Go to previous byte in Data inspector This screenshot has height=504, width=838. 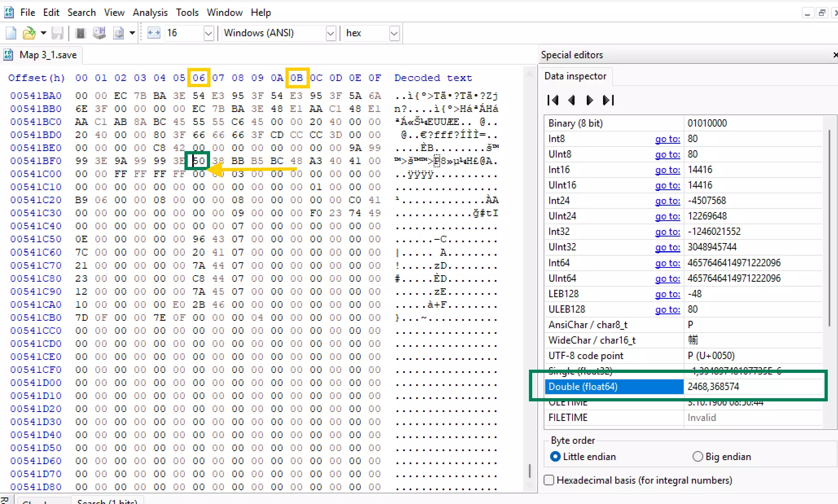(x=572, y=100)
